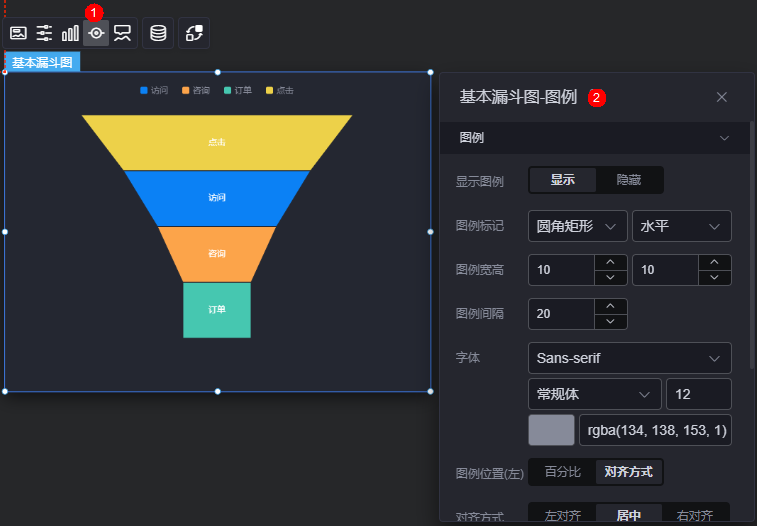Choose 右对齐 alignment

pyautogui.click(x=695, y=515)
